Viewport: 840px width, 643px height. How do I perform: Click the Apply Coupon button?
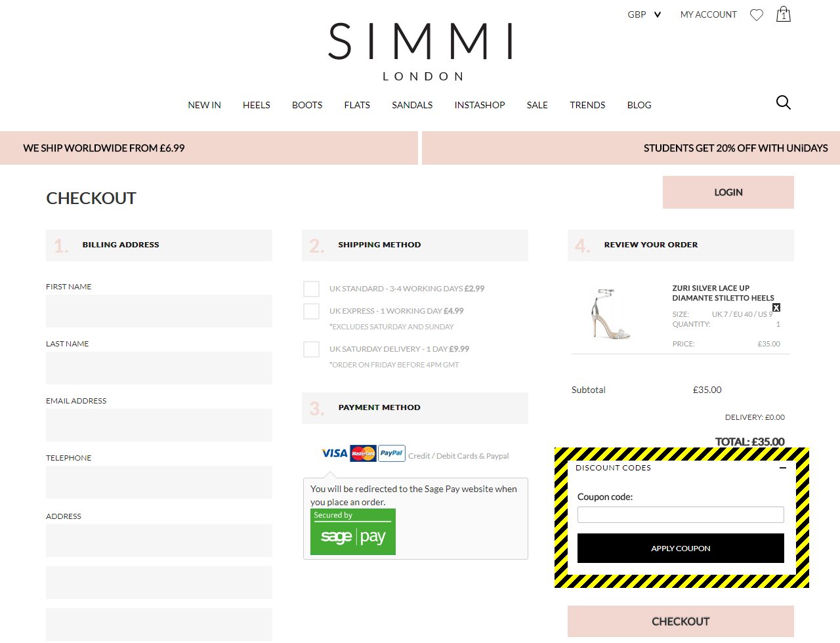click(x=681, y=549)
